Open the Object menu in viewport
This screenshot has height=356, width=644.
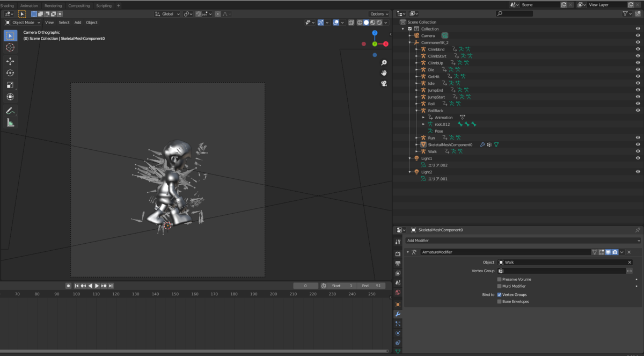[92, 23]
